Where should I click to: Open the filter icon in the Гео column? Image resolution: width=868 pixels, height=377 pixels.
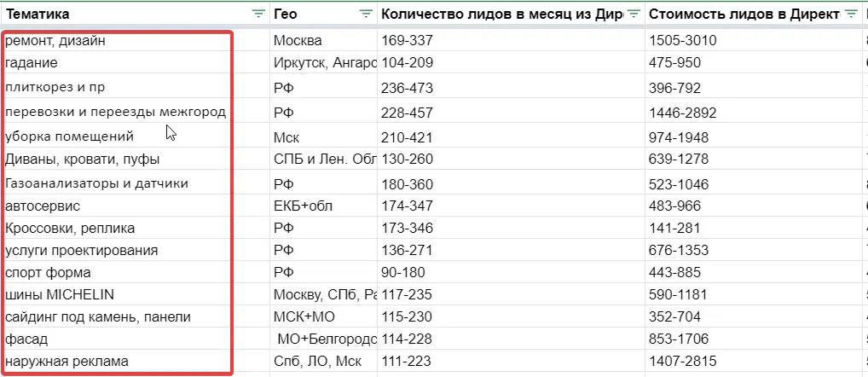(x=366, y=14)
